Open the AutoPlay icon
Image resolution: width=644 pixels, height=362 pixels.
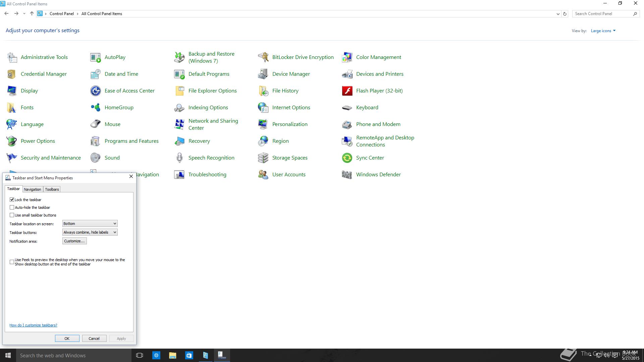pos(96,57)
